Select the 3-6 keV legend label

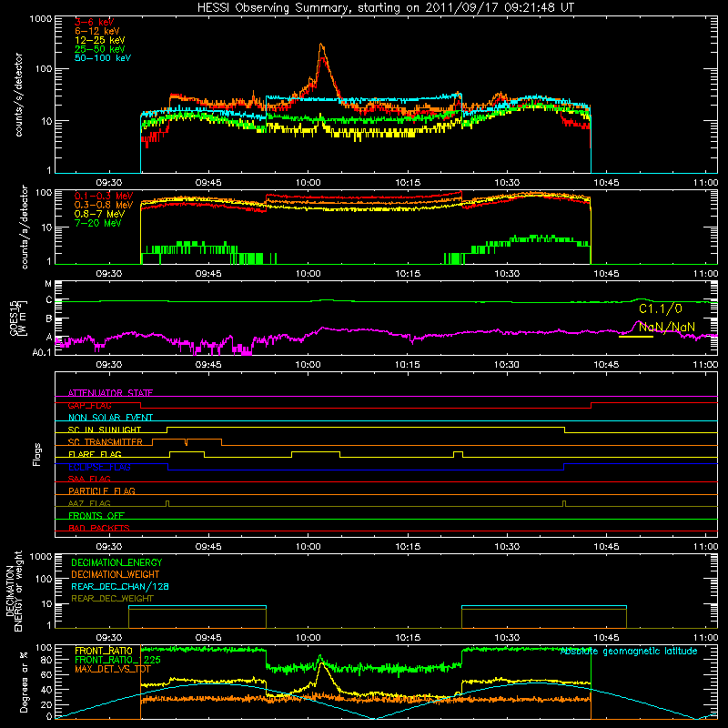(95, 22)
